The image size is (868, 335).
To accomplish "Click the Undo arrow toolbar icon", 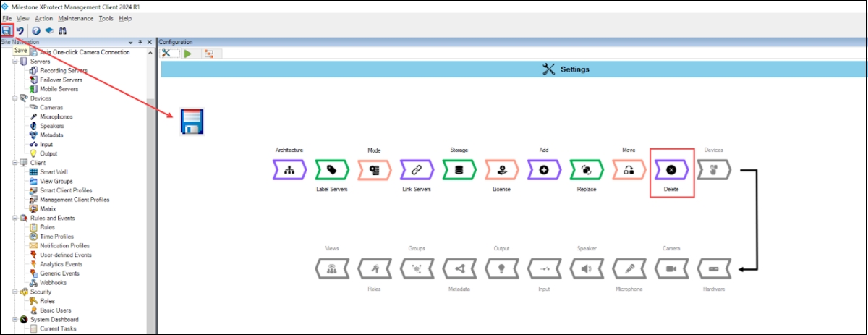I will tap(20, 30).
